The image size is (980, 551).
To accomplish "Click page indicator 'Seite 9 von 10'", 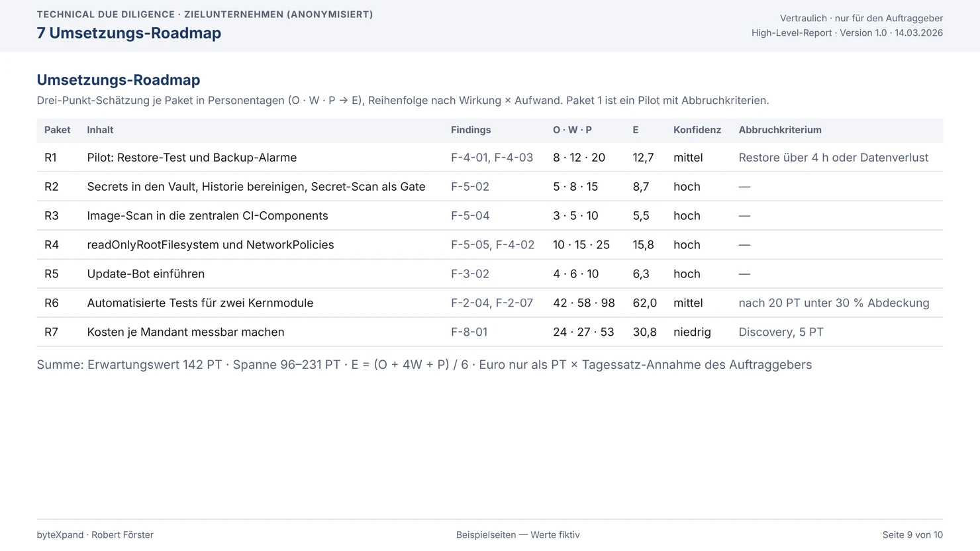I will (912, 535).
